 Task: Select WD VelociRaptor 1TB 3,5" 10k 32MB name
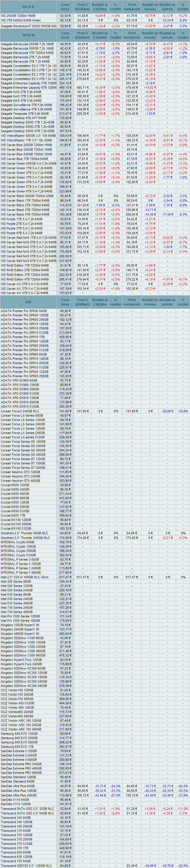[26, 140]
